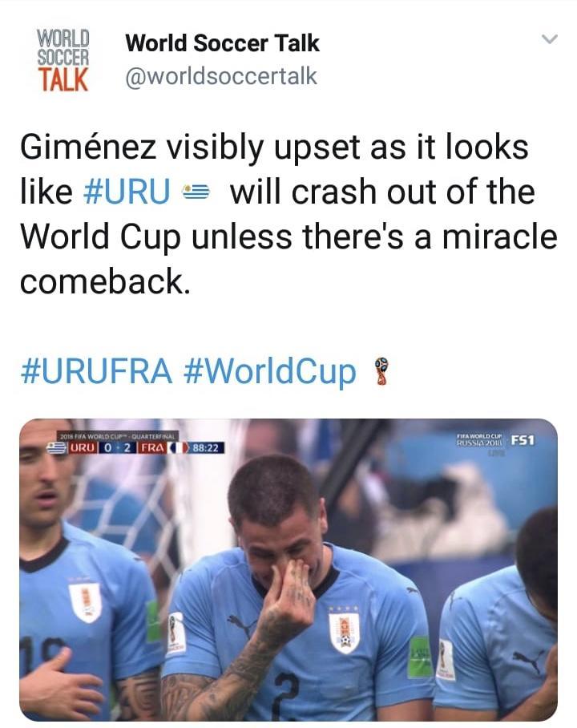Open the tweet options chevron dropdown
The height and width of the screenshot is (728, 577).
tap(550, 39)
